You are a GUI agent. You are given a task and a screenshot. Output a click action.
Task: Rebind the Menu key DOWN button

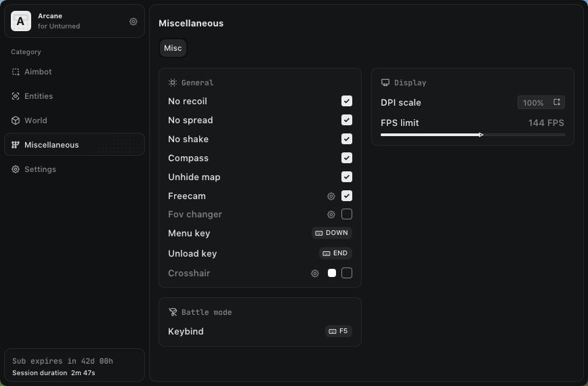click(332, 233)
